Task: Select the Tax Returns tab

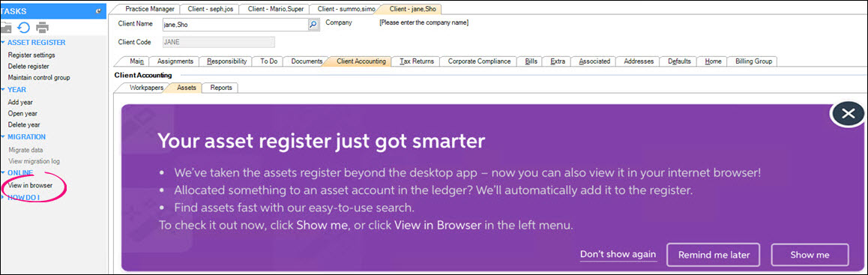Action: click(416, 61)
